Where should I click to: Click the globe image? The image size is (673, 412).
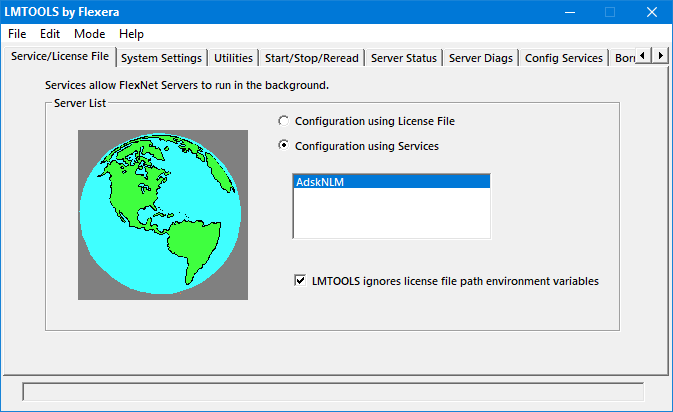163,215
